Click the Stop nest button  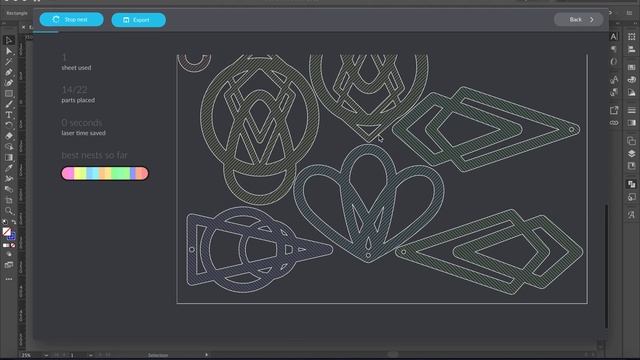pos(71,20)
